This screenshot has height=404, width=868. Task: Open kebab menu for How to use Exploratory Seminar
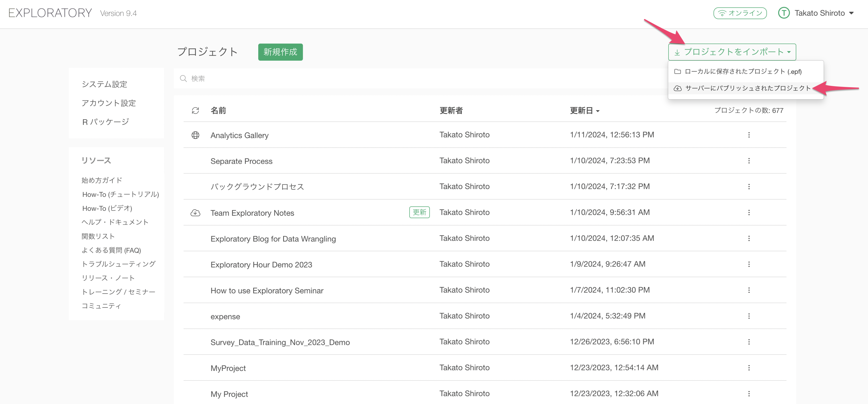[749, 290]
